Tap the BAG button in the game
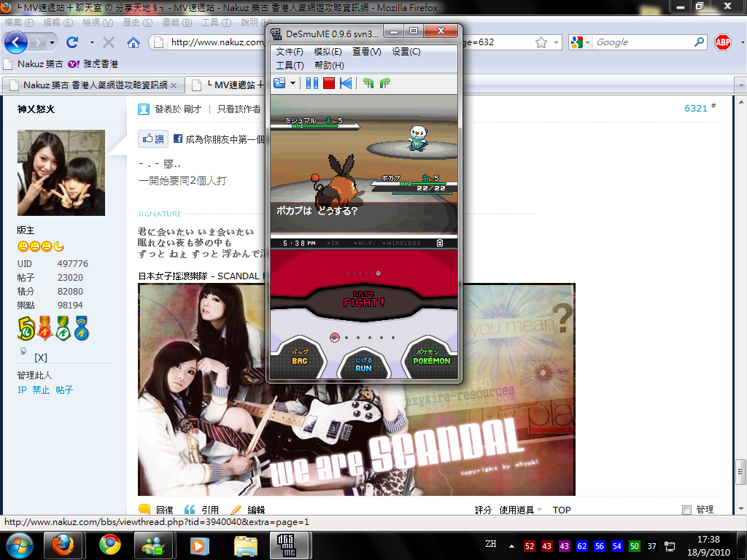Viewport: 747px width, 560px height. point(299,359)
